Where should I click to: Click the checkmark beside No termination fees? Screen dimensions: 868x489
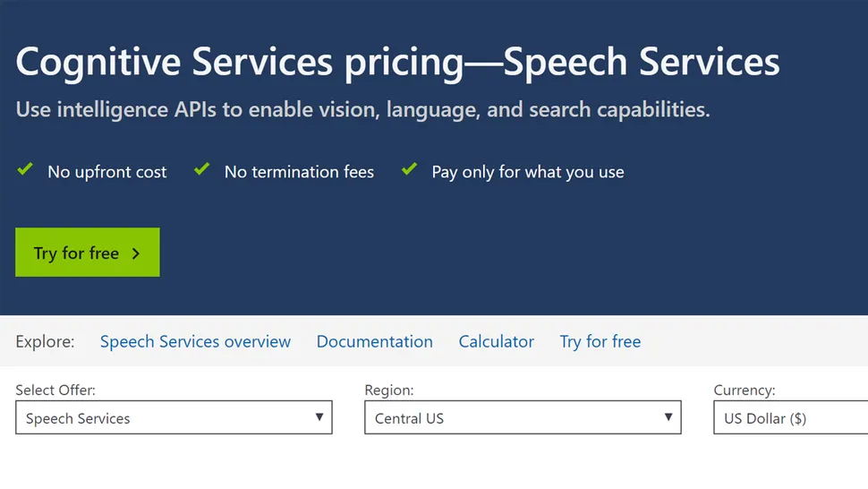pos(202,169)
